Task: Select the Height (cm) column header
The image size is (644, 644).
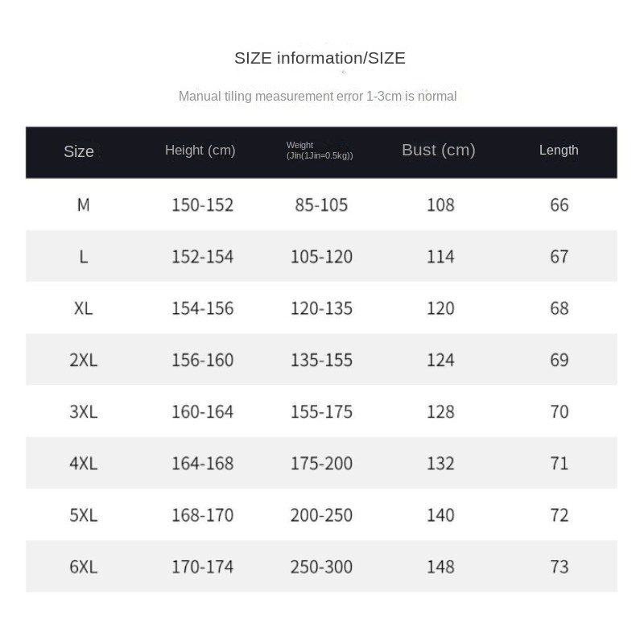Action: coord(200,150)
